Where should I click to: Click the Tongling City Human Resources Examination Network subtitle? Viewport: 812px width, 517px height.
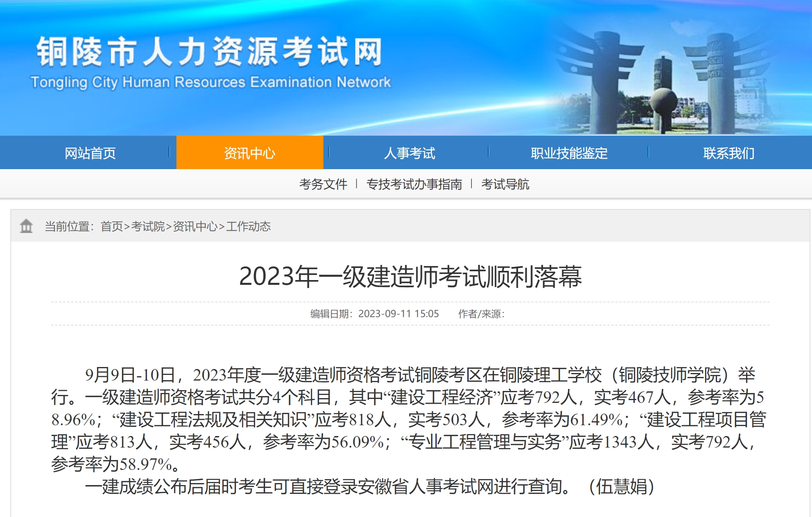(211, 82)
